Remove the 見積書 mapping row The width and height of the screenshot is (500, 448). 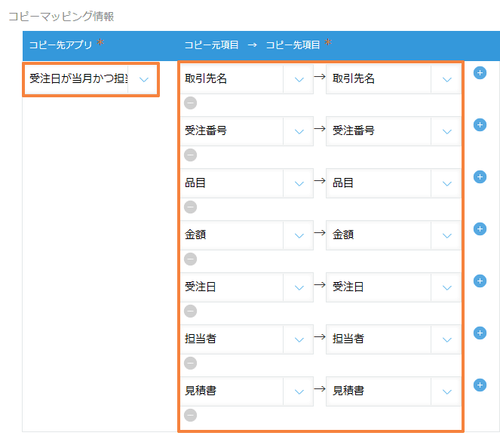tap(190, 415)
